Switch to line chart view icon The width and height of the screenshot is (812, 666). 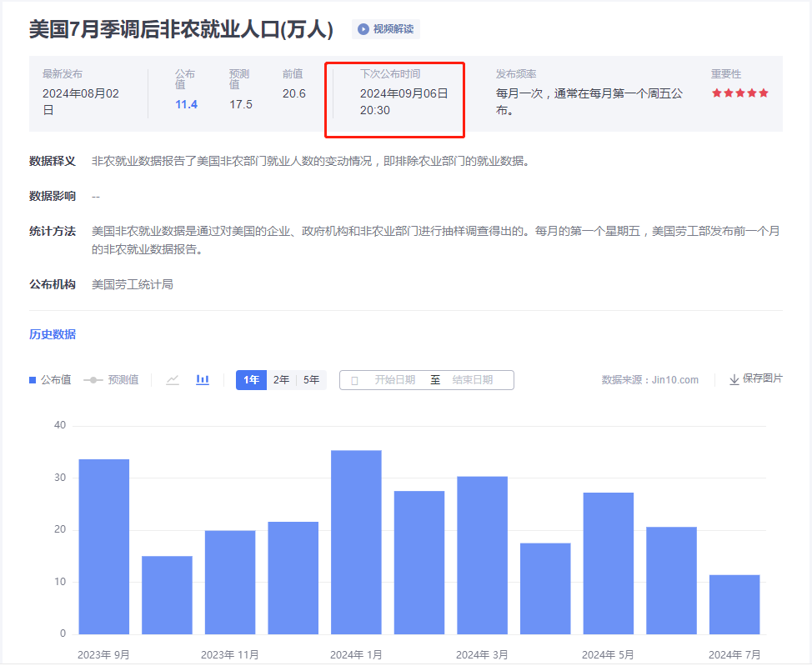coord(173,380)
